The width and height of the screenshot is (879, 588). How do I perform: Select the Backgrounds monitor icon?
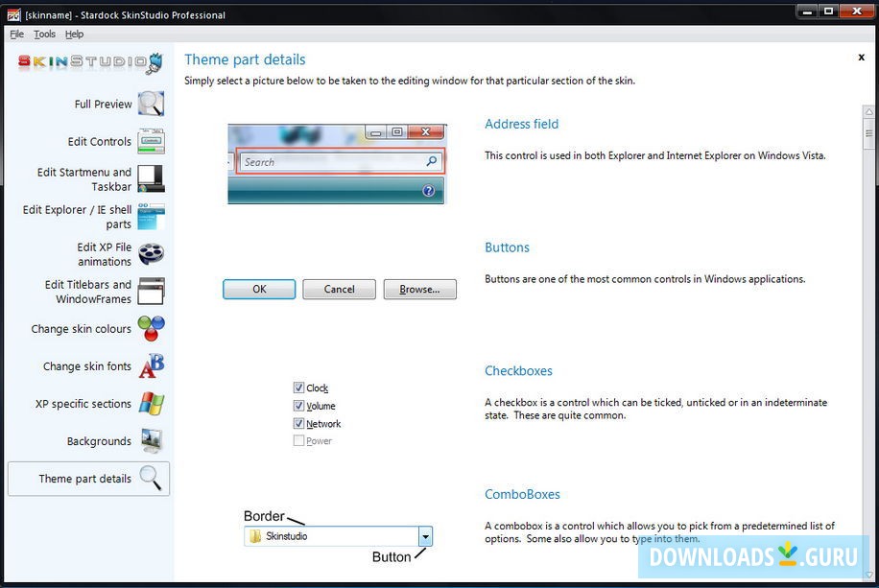[x=151, y=441]
